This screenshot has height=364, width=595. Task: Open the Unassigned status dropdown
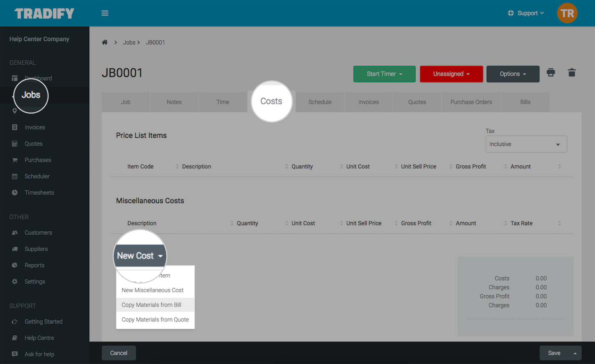[x=451, y=74]
